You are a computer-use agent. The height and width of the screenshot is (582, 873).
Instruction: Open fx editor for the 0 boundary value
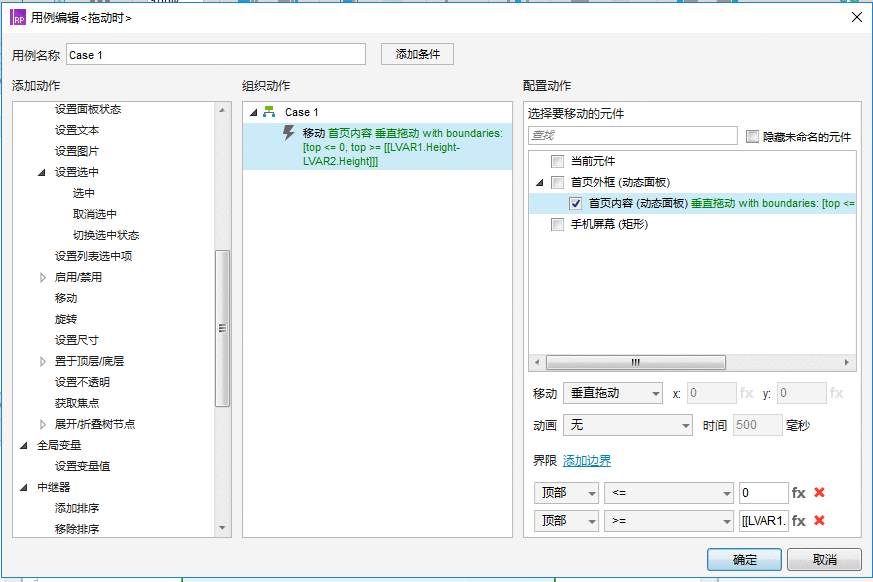pos(799,492)
